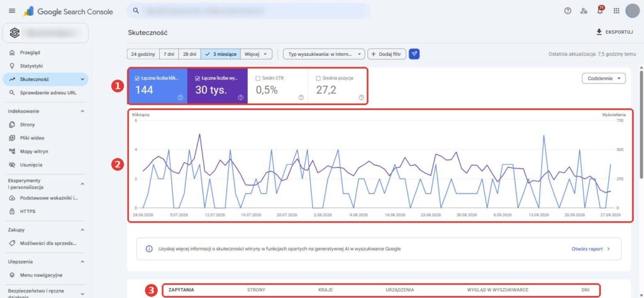The height and width of the screenshot is (298, 644).
Task: Switch to the DNI tab
Action: (x=586, y=290)
